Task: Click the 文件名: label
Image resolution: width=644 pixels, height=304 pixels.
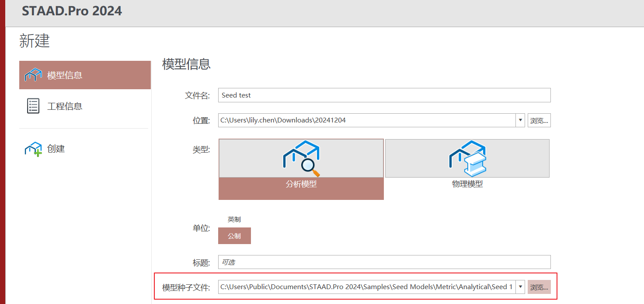Action: pyautogui.click(x=197, y=95)
